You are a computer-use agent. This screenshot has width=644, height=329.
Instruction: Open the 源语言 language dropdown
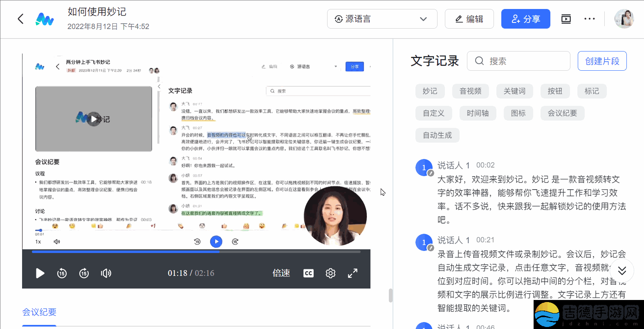pos(382,19)
